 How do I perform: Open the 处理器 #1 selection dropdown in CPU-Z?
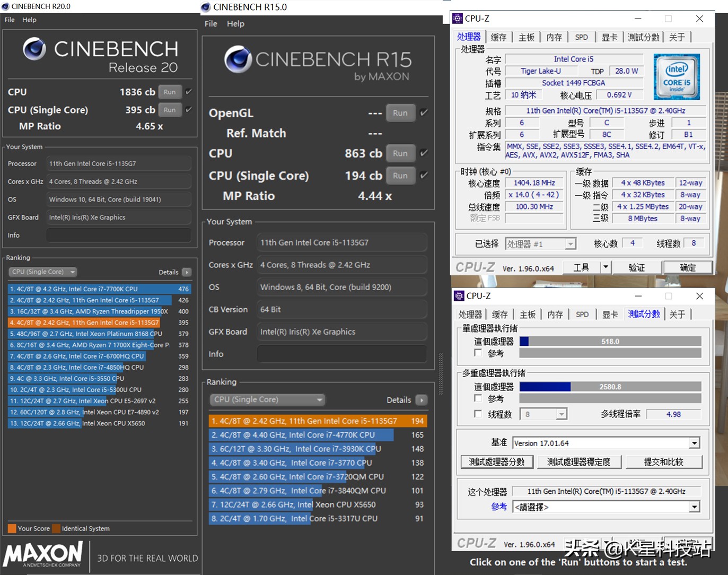540,244
